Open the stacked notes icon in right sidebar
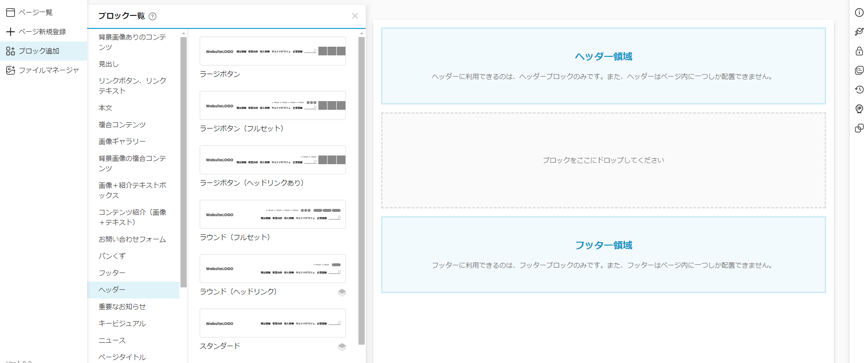The height and width of the screenshot is (363, 868). (x=859, y=70)
